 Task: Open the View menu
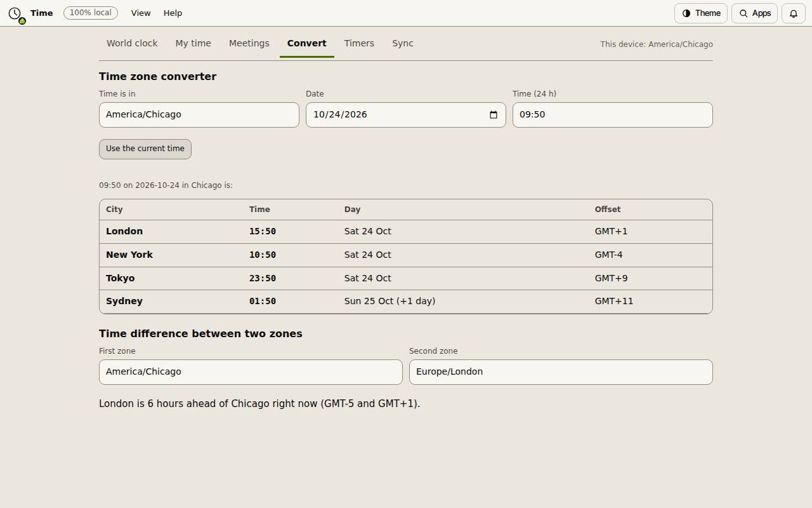coord(141,13)
